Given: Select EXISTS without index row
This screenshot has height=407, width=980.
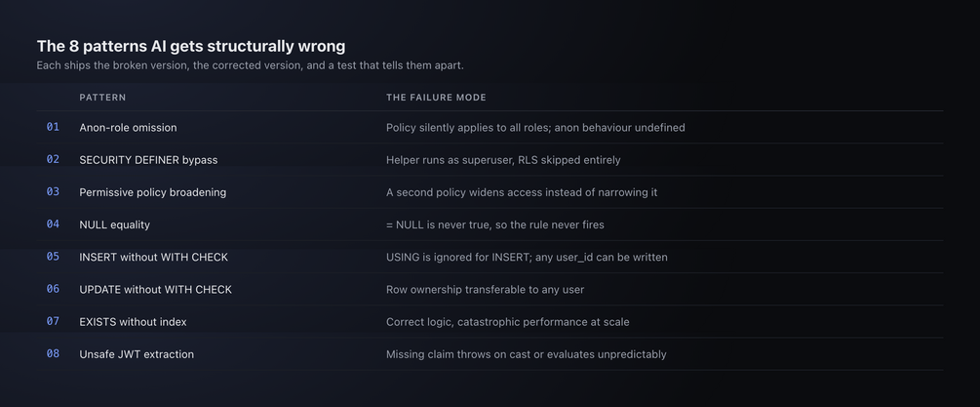Looking at the screenshot, I should [x=490, y=322].
